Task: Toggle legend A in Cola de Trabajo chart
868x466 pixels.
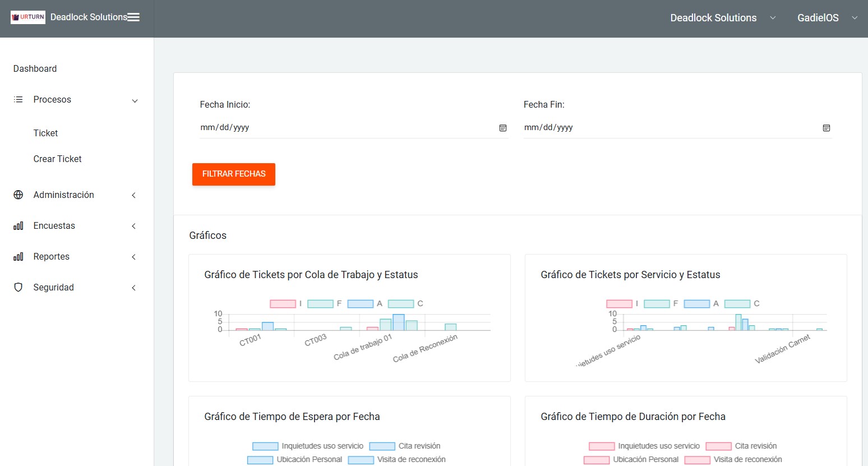Action: pyautogui.click(x=365, y=303)
